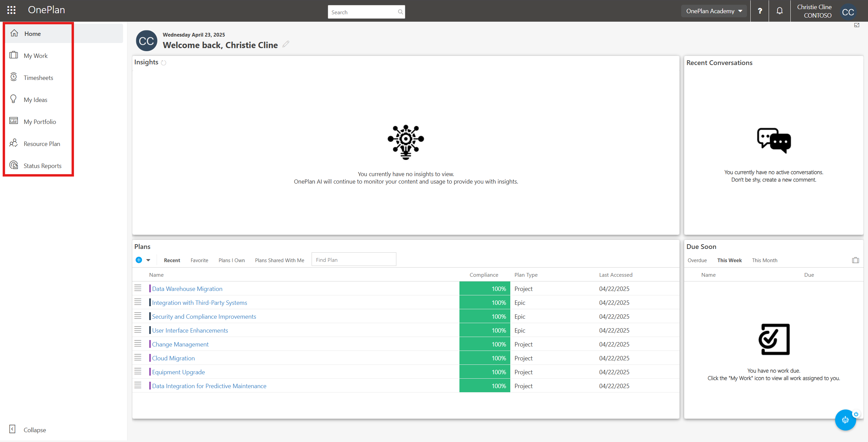Open the Cloud Migration plan
The height and width of the screenshot is (442, 868).
coord(173,358)
